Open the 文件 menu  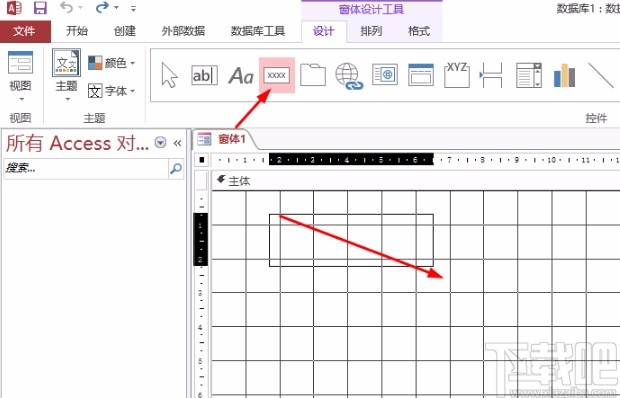25,31
